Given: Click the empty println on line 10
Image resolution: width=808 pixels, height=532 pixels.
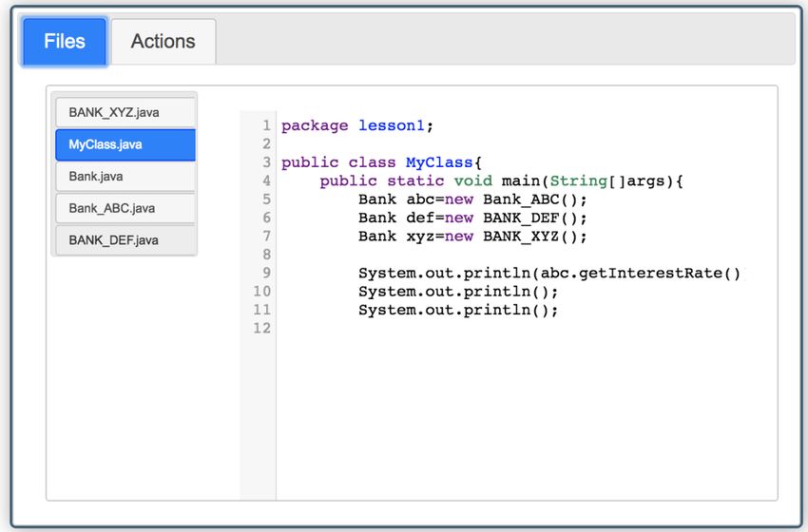Looking at the screenshot, I should point(458,292).
